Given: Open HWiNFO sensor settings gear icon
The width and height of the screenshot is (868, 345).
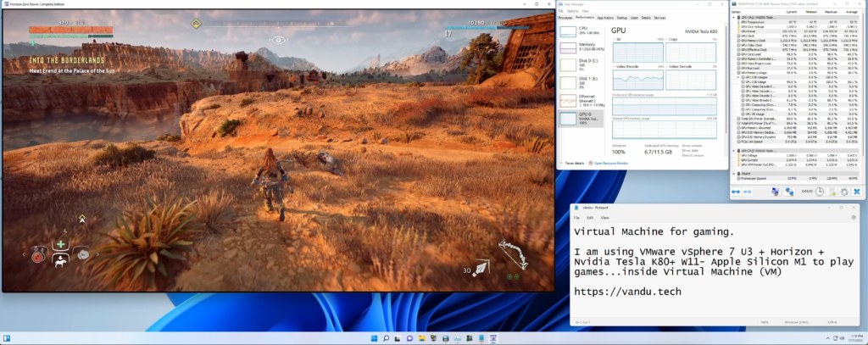Looking at the screenshot, I should [844, 192].
